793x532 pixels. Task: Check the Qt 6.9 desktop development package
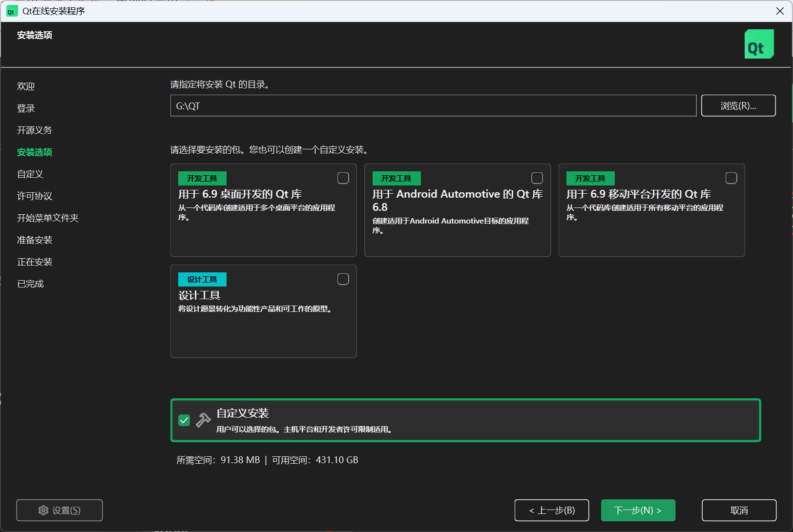click(x=343, y=178)
